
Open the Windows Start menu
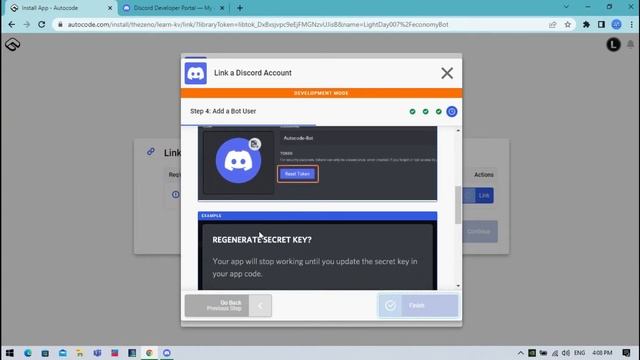[x=10, y=353]
